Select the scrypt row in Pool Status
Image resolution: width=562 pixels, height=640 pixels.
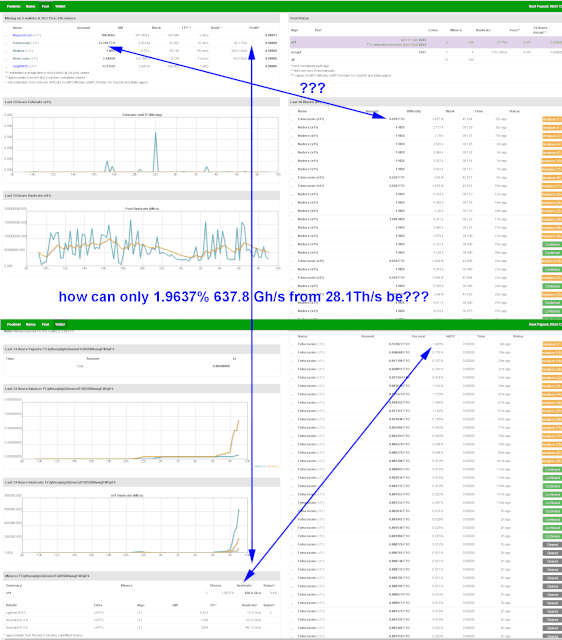click(x=426, y=52)
